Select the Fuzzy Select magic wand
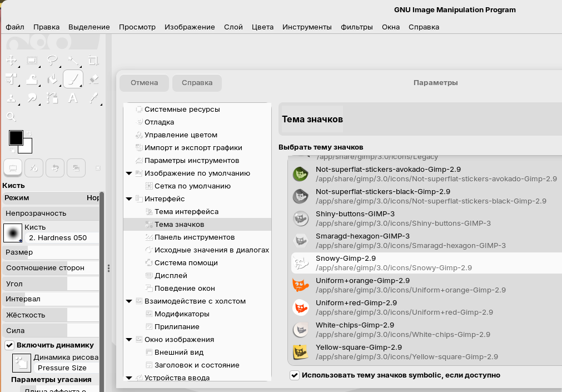This screenshot has height=392, width=562. [73, 60]
